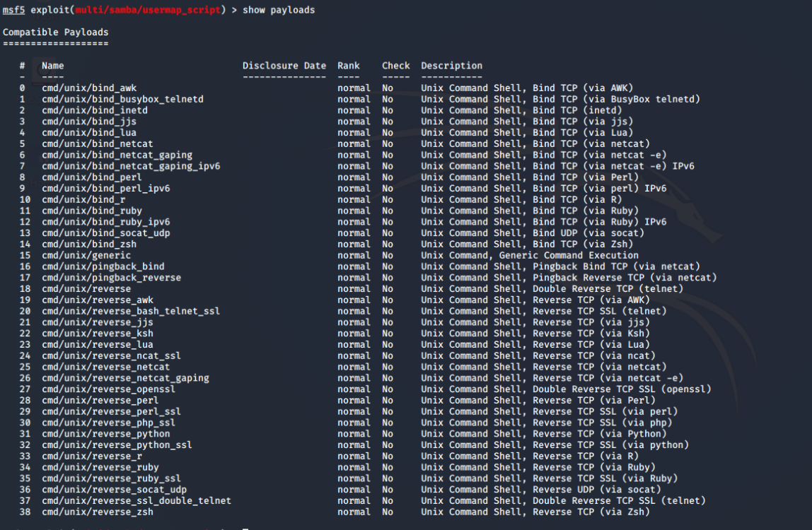
Task: Click the Description column header
Action: point(451,66)
